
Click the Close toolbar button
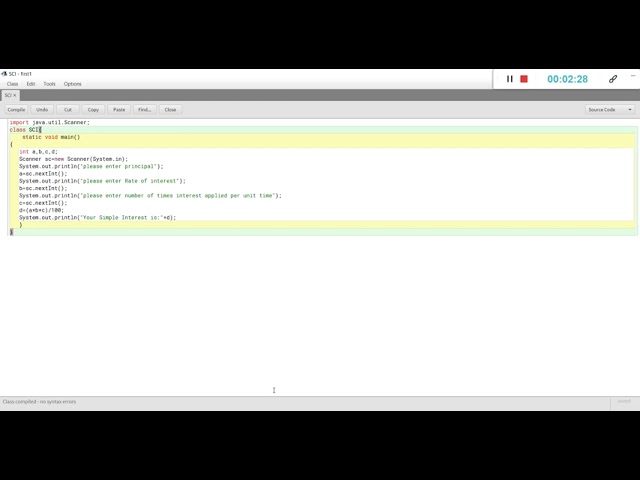(170, 110)
